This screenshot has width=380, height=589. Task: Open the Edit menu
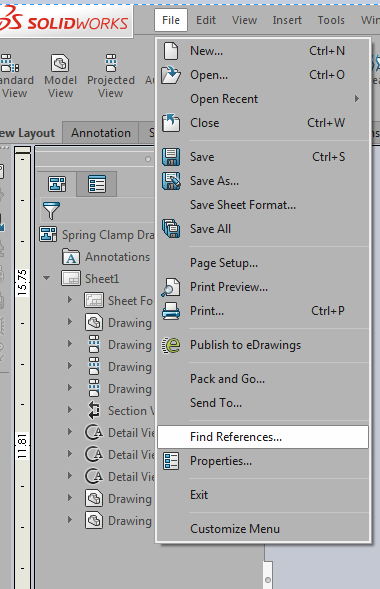tap(206, 20)
